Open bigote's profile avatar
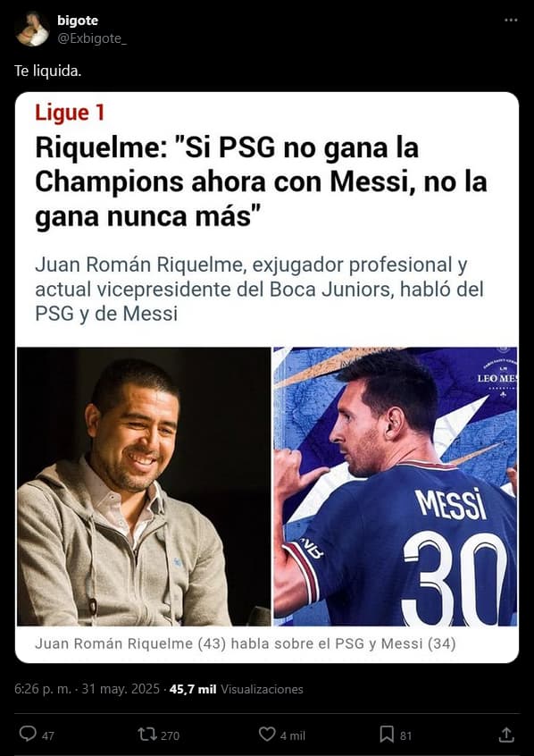The width and height of the screenshot is (534, 756). [x=32, y=29]
